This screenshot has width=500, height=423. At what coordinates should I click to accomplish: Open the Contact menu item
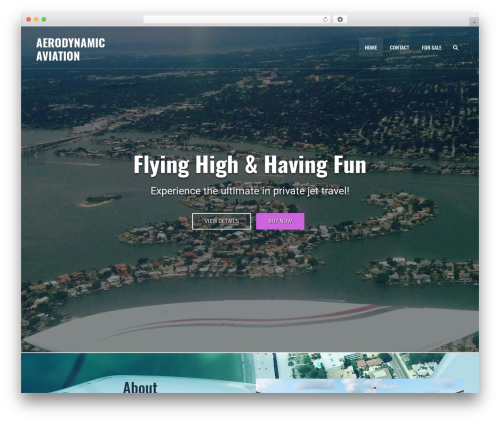click(x=399, y=48)
